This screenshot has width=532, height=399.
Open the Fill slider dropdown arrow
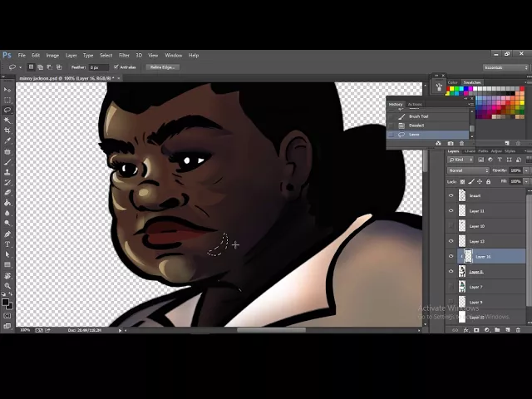click(526, 181)
